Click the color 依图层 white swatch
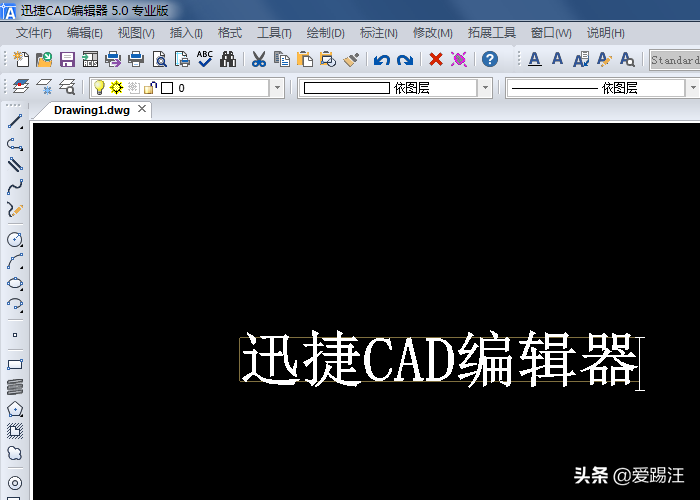Image resolution: width=700 pixels, height=500 pixels. pos(347,88)
